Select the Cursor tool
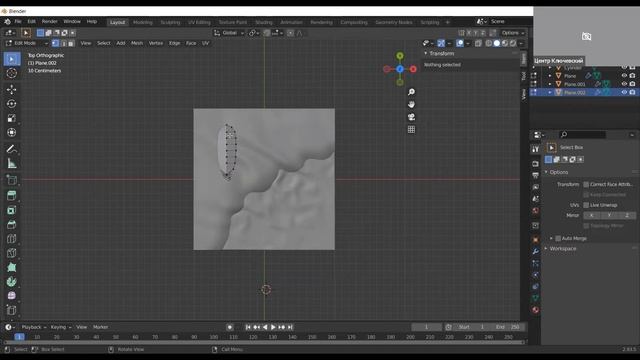Viewport: 640px width, 360px height. (x=12, y=73)
